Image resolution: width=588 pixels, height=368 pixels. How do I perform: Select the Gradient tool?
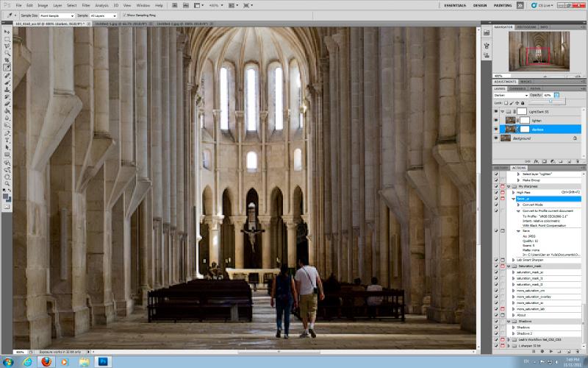7,112
